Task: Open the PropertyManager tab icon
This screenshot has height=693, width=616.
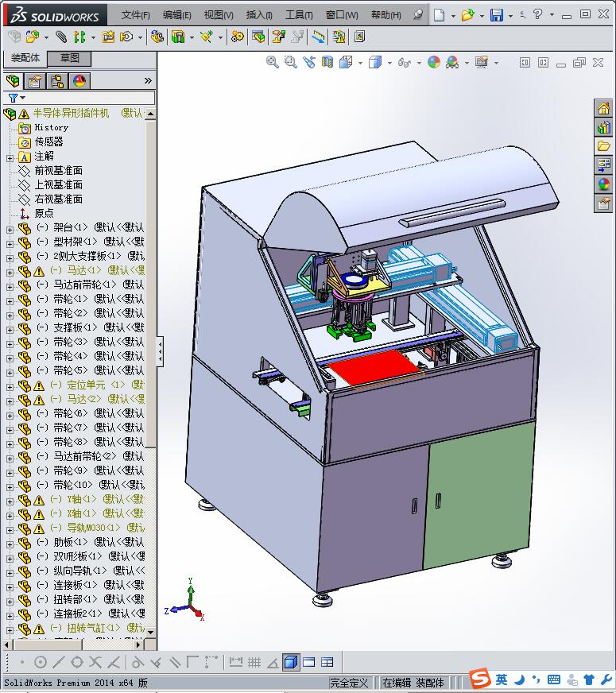Action: (x=34, y=81)
